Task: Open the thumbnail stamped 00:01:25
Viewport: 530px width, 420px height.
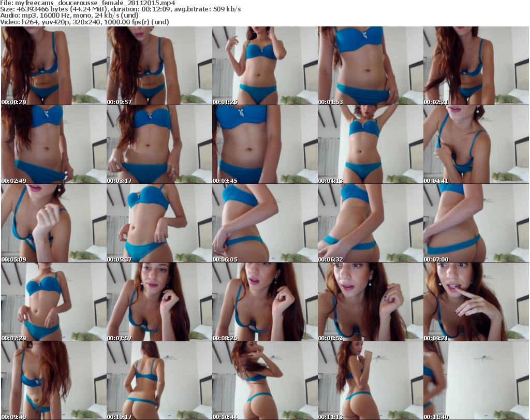Action: pyautogui.click(x=264, y=66)
